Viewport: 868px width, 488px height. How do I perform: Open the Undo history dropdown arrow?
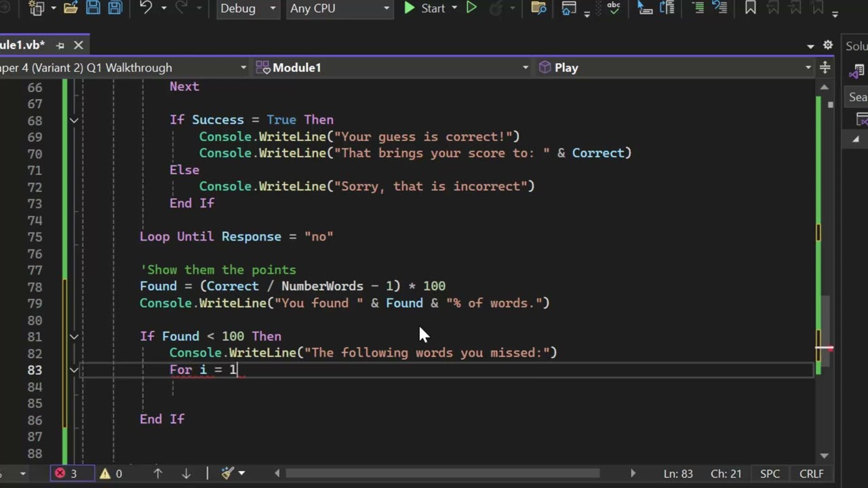tap(163, 8)
